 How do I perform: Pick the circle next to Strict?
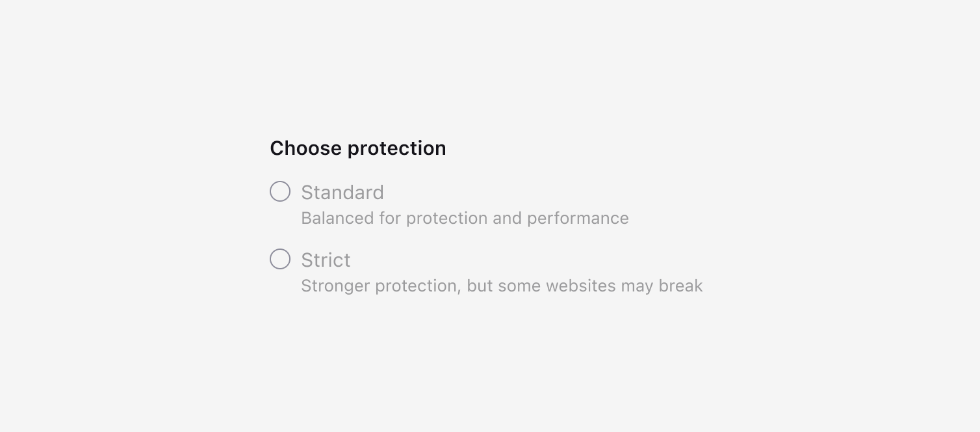(280, 259)
